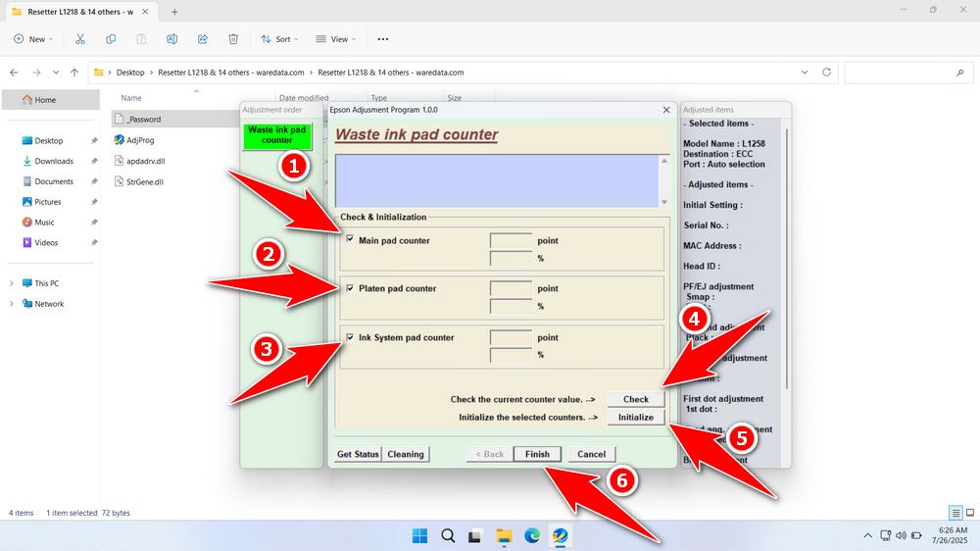Select the AdjProg file
980x551 pixels.
coord(140,140)
